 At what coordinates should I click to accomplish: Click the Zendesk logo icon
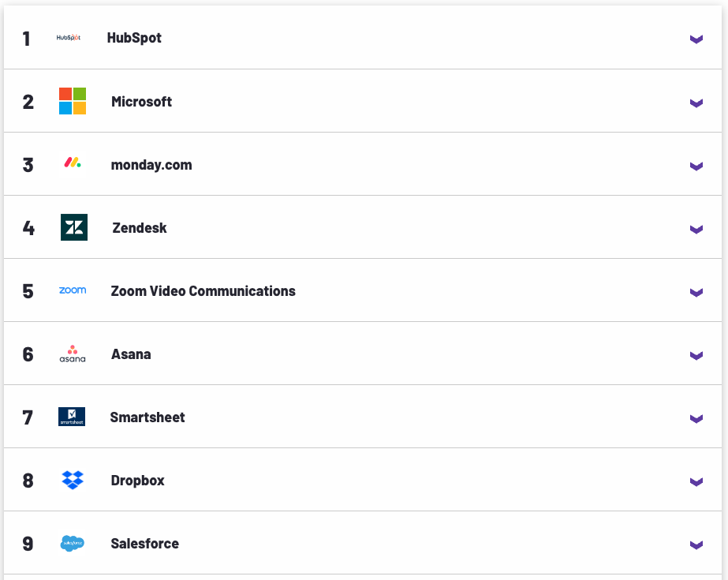(74, 227)
